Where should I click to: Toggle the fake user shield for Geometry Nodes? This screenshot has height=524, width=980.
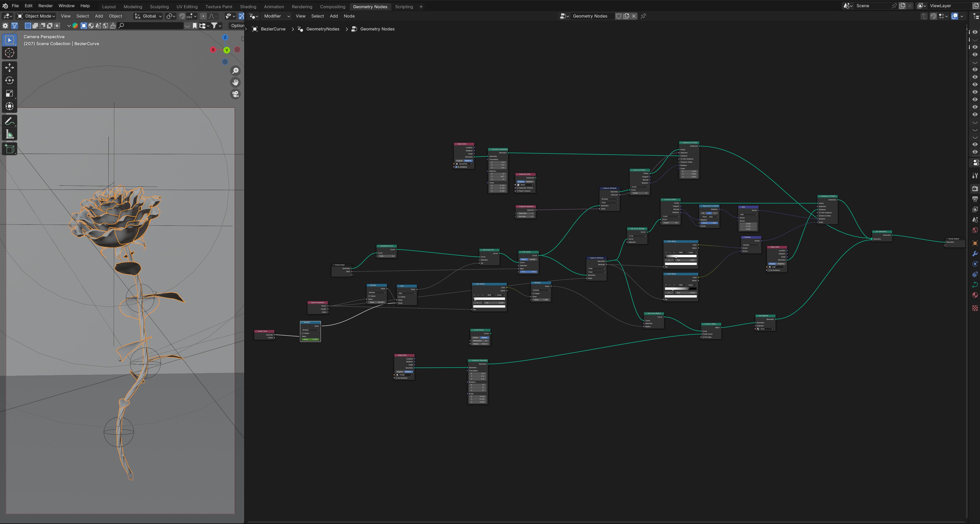tap(619, 16)
